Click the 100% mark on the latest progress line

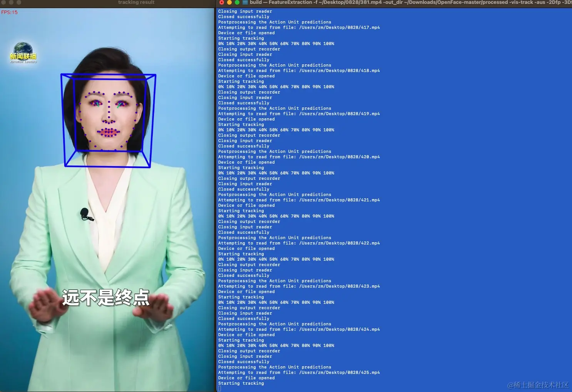pos(329,345)
